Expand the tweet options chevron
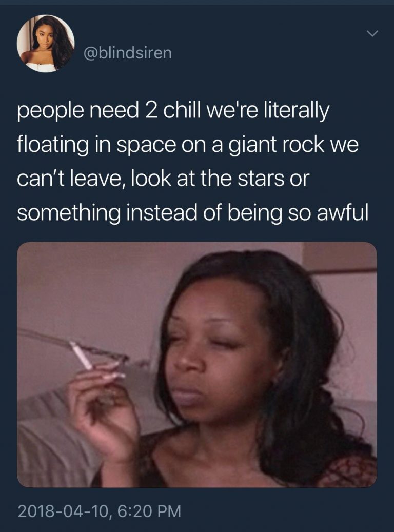 (x=372, y=33)
